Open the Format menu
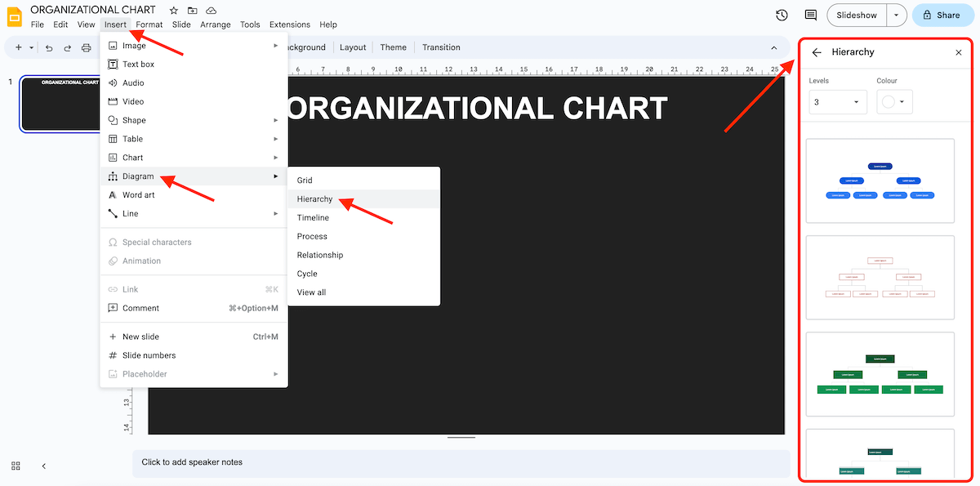 149,25
